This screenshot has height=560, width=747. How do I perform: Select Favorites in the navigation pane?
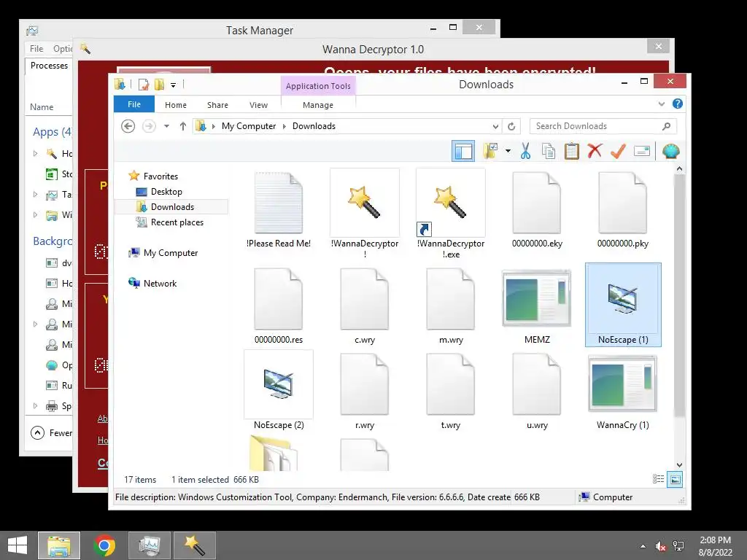[x=160, y=176]
